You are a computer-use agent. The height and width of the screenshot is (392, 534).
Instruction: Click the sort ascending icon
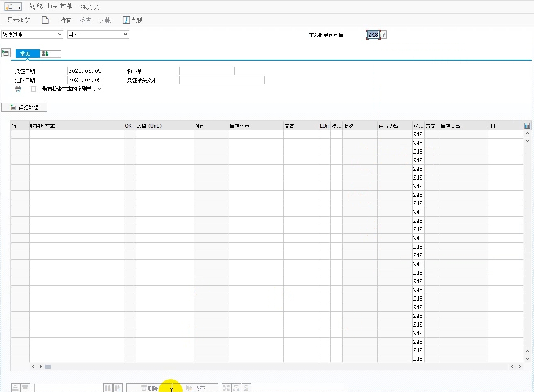(x=16, y=388)
